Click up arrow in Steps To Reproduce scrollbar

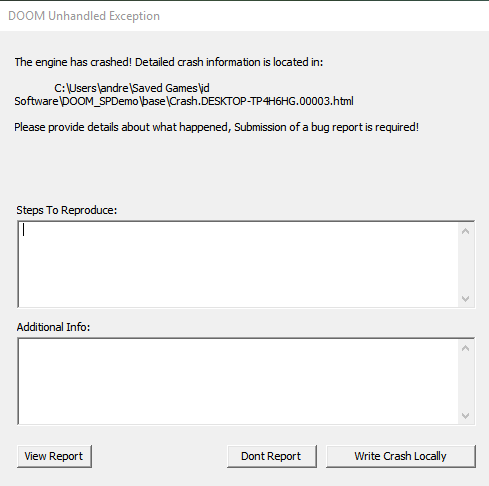tap(466, 231)
